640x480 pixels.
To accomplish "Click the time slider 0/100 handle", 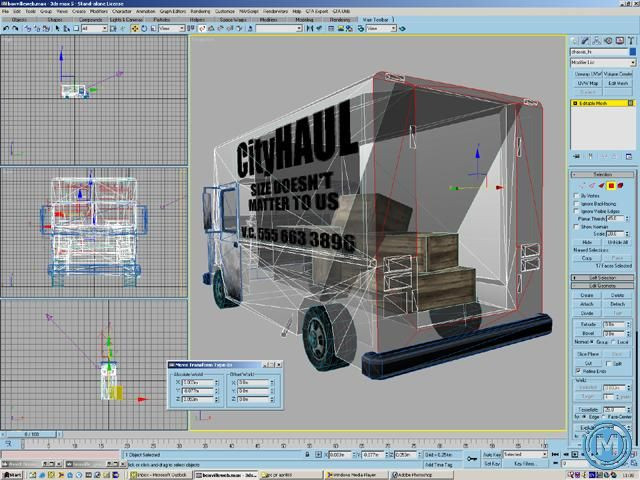I will pos(31,434).
